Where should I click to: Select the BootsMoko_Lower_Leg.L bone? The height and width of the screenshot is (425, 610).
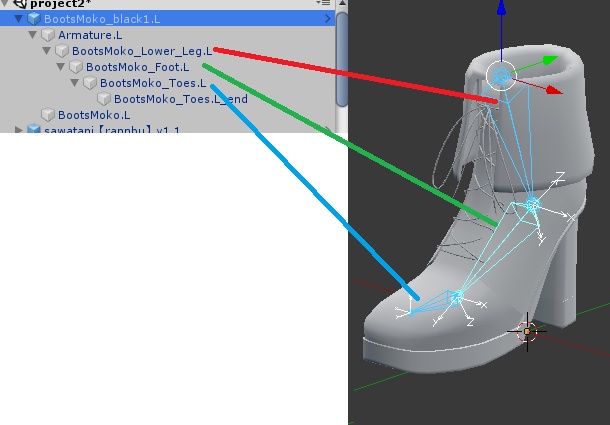(142, 51)
